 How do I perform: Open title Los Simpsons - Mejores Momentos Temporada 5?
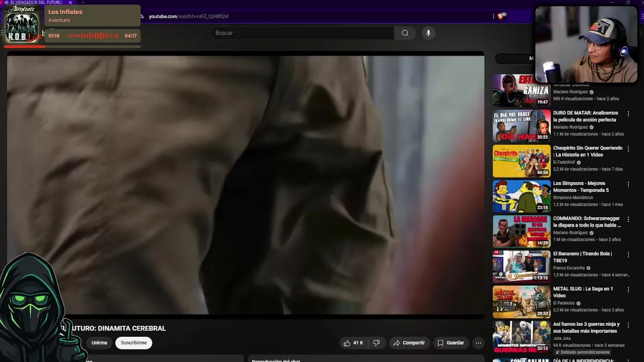tap(581, 187)
